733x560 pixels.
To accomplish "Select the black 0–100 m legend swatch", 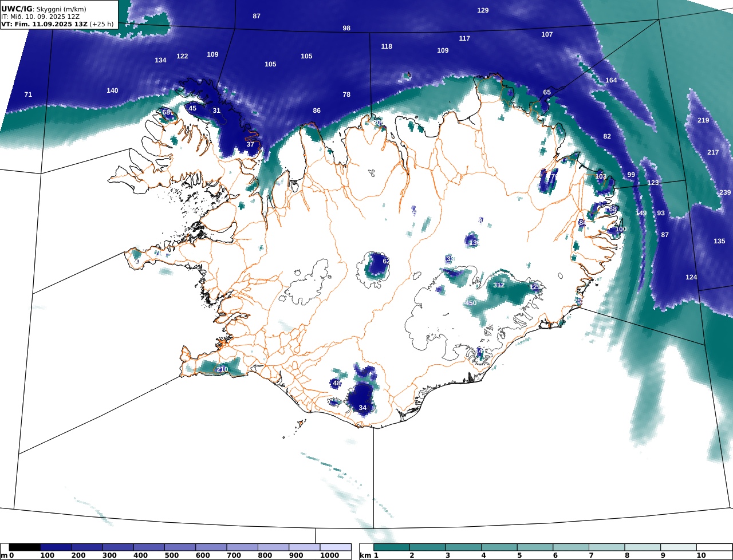I will point(25,547).
